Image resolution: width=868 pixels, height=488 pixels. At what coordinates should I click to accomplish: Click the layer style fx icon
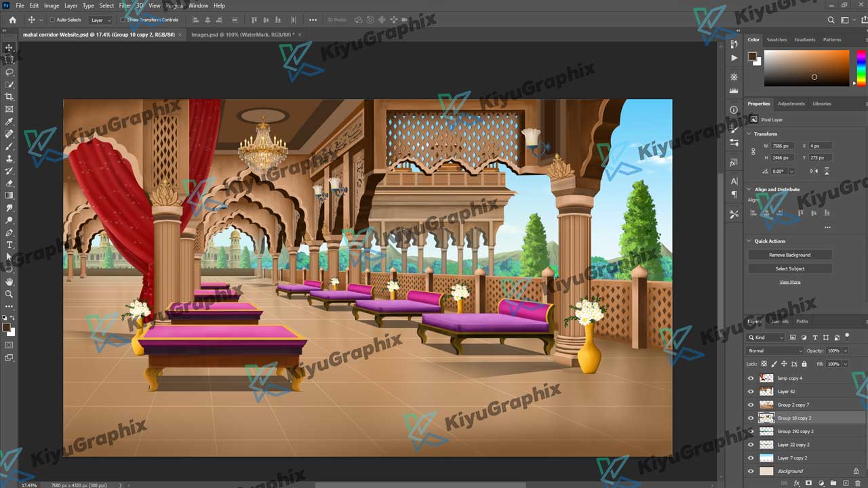tap(797, 483)
